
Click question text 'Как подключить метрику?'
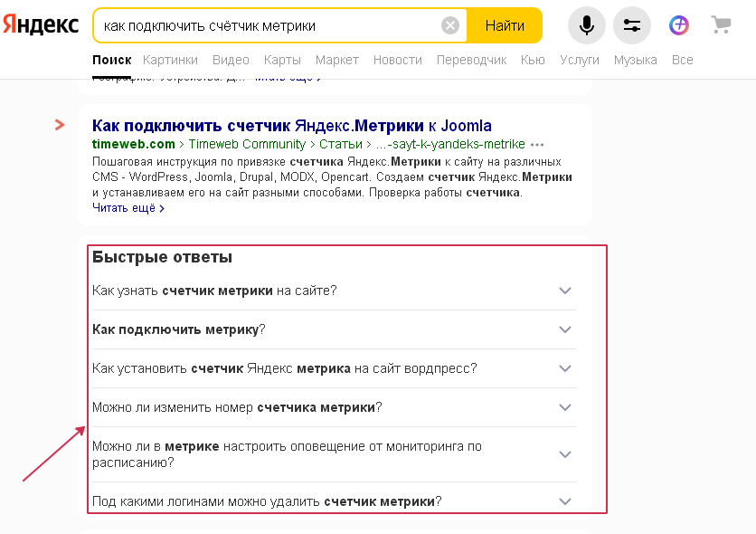tap(179, 329)
